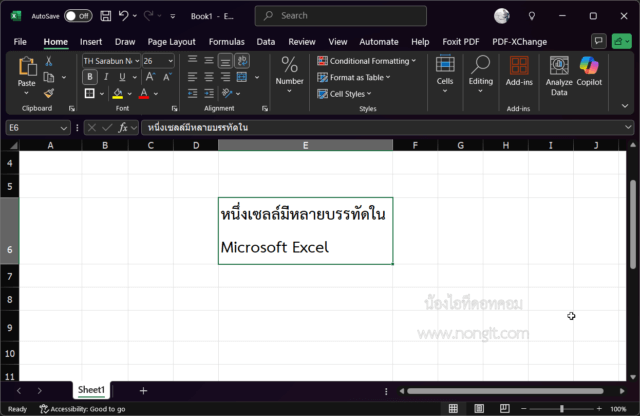Image resolution: width=640 pixels, height=416 pixels.
Task: Expand the formula bar chevron
Action: click(x=628, y=127)
